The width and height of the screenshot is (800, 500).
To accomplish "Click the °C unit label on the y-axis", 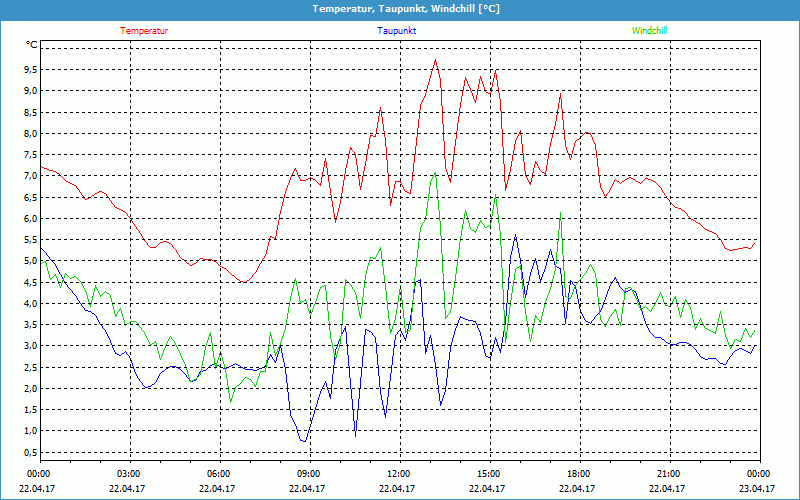I will [x=31, y=45].
